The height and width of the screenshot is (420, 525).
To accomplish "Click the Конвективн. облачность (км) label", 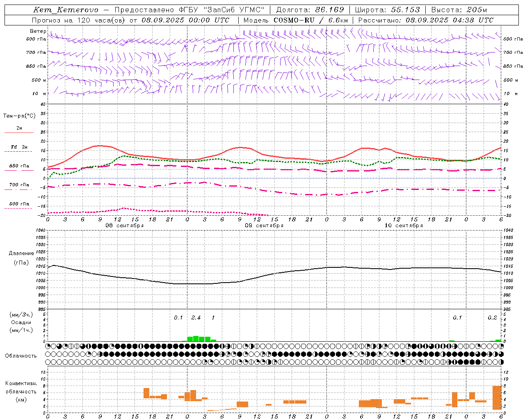I will [21, 391].
